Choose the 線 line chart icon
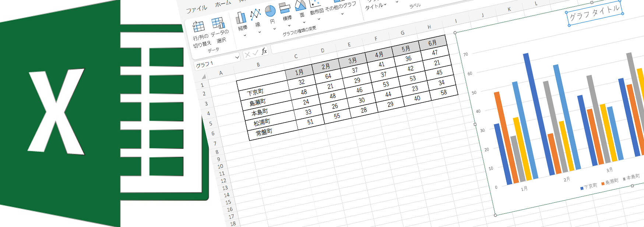This screenshot has width=644, height=227. coord(256,15)
